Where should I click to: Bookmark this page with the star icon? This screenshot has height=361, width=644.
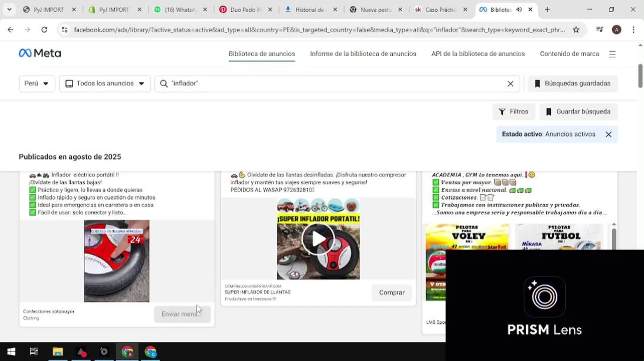click(576, 30)
